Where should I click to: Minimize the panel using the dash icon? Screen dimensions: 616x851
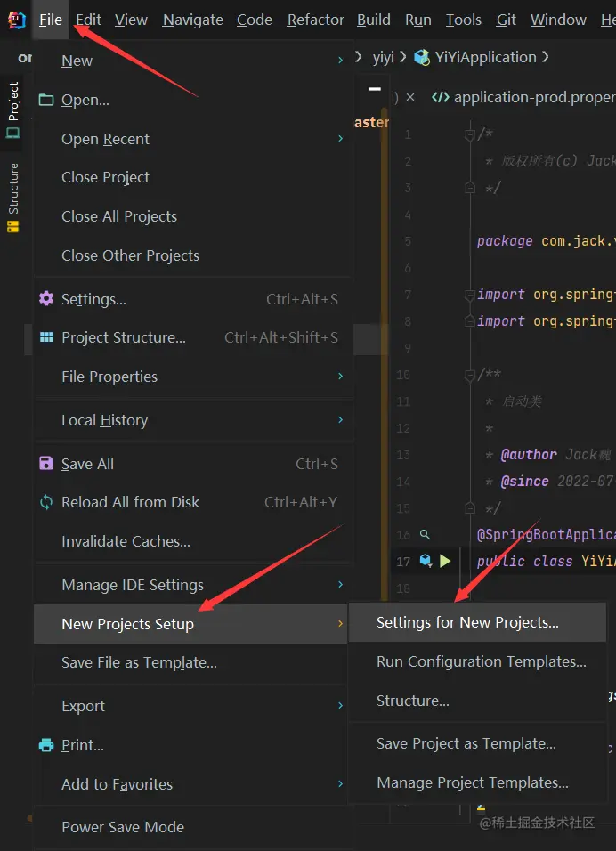[375, 88]
